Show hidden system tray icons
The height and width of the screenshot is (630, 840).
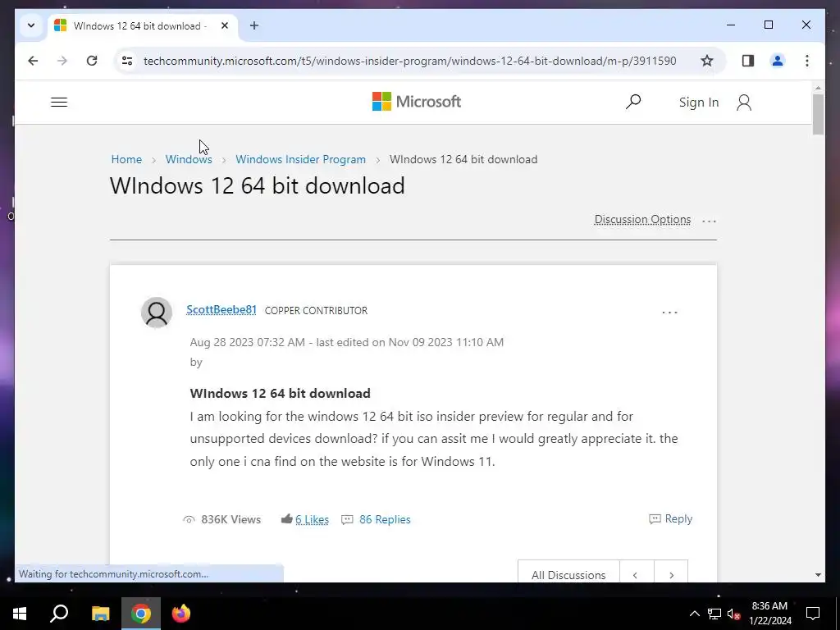pos(694,614)
